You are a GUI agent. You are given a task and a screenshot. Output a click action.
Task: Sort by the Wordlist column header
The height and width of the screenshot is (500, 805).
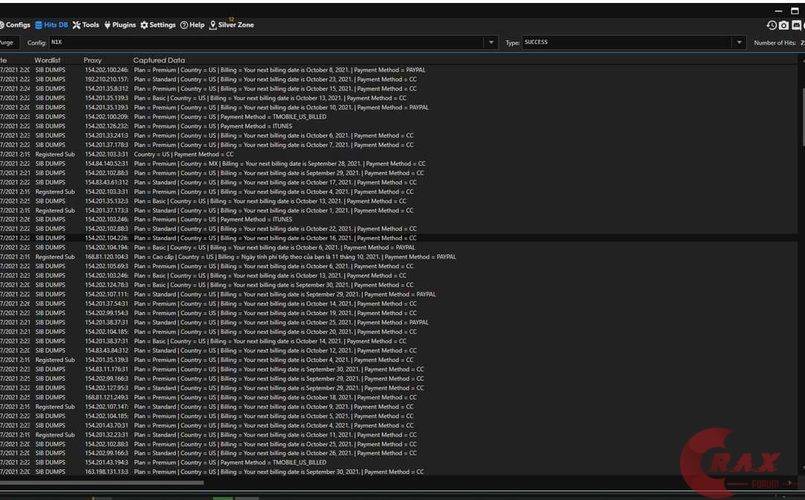point(48,60)
